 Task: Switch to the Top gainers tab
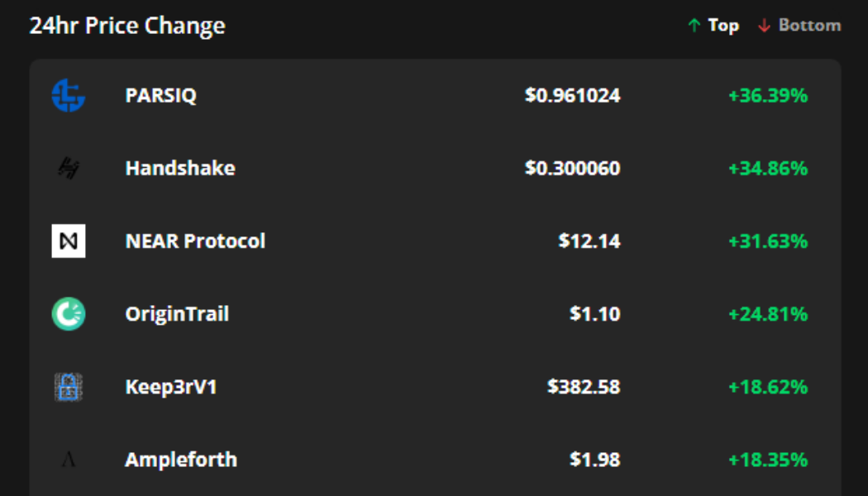click(713, 26)
